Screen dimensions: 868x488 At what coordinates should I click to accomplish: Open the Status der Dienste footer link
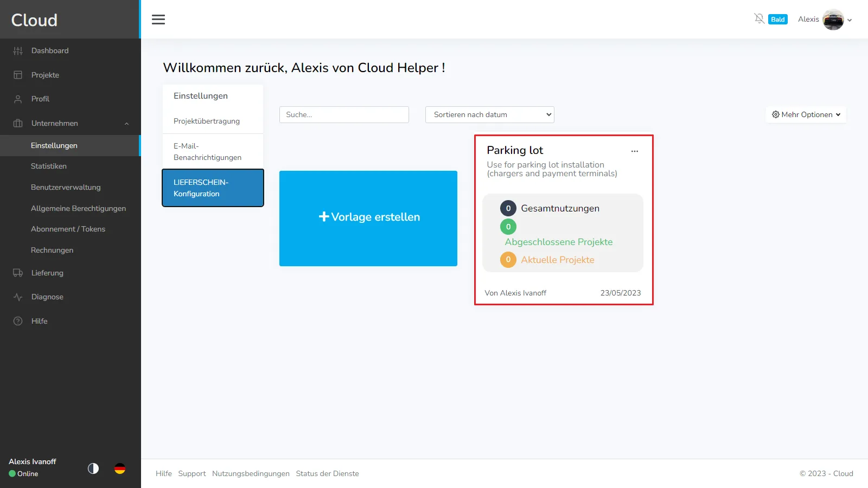328,473
